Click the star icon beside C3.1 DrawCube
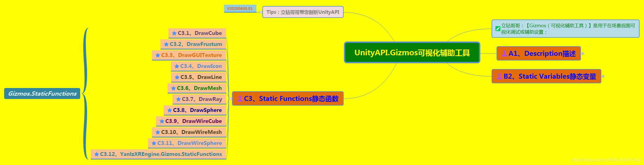Image resolution: width=644 pixels, height=165 pixels. (174, 33)
